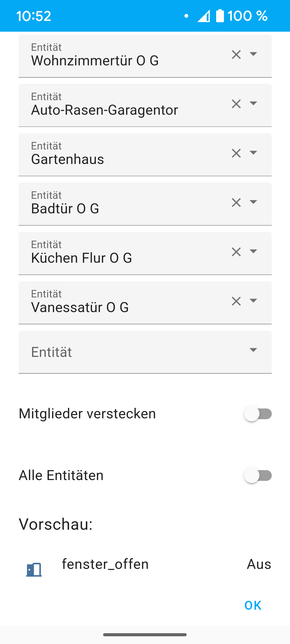Tap the Küchen Flur O G entity text

pyautogui.click(x=82, y=258)
